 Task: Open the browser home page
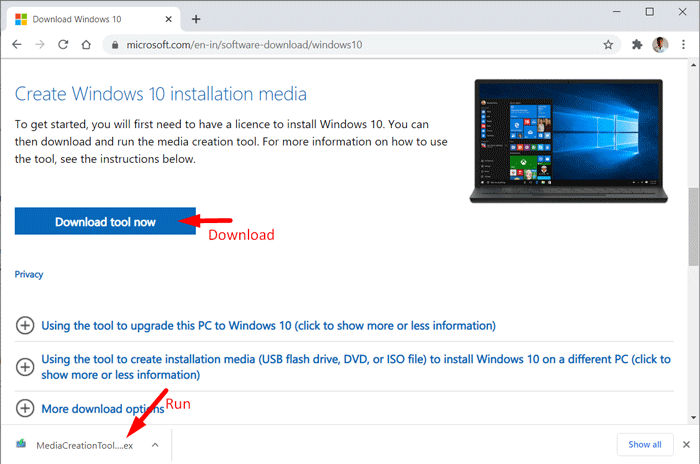tap(86, 45)
